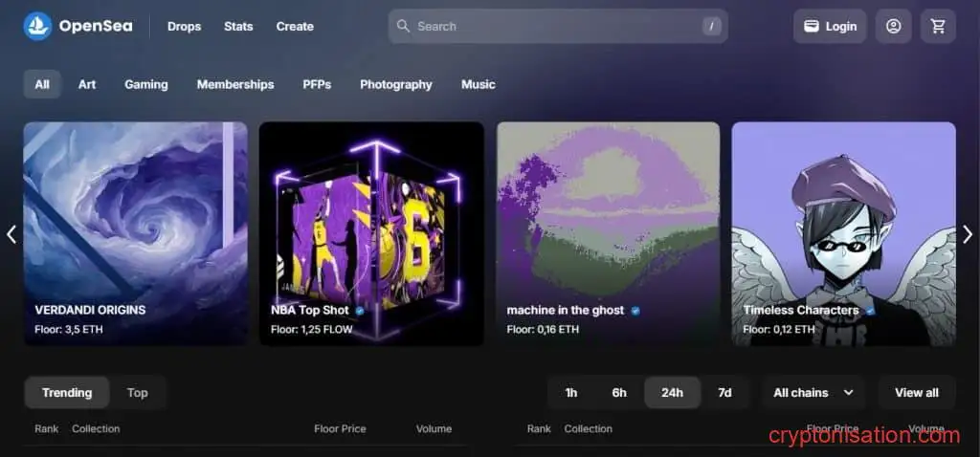The image size is (980, 457).
Task: Click the slash shortcut badge in search
Action: [711, 26]
